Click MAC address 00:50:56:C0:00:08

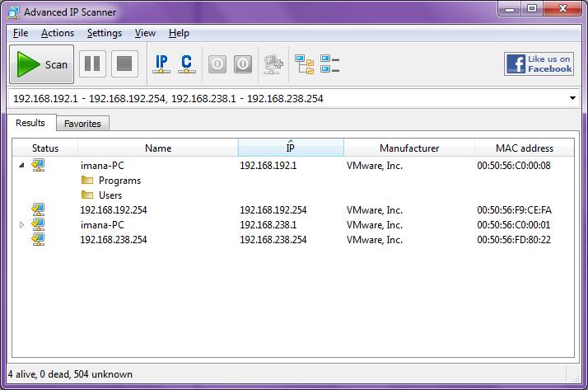point(514,166)
